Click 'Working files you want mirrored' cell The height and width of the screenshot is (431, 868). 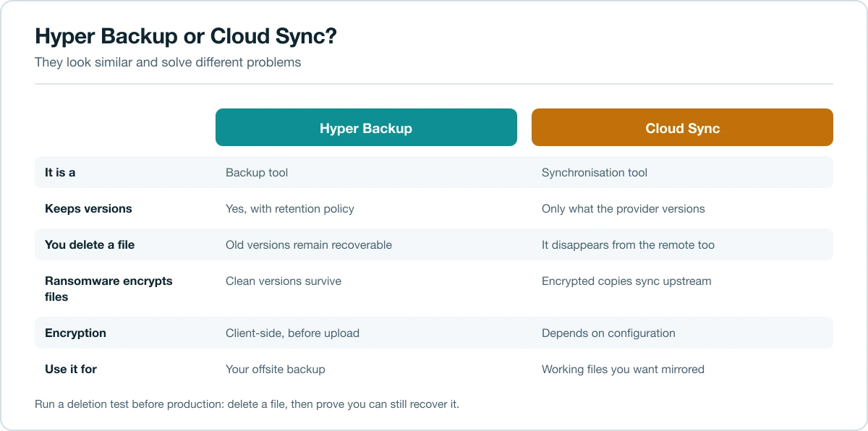[x=623, y=370]
